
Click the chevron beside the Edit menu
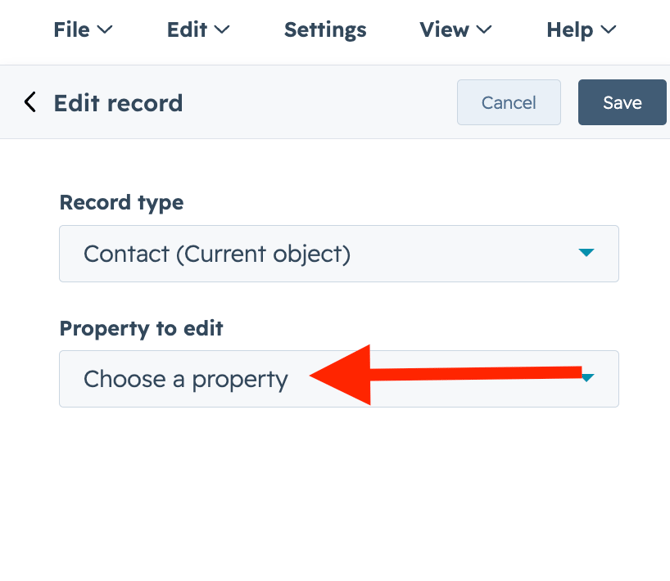click(222, 31)
